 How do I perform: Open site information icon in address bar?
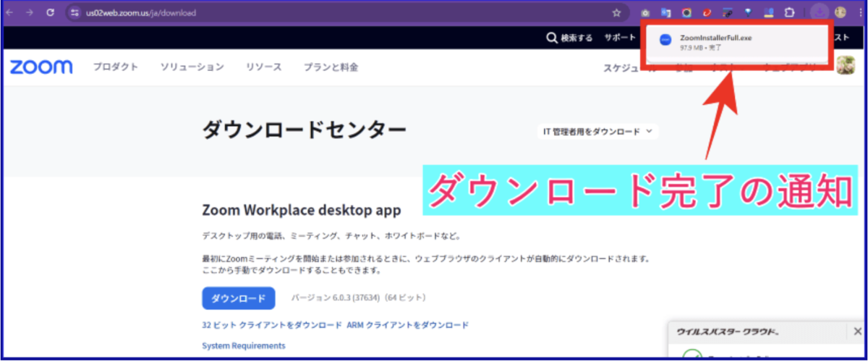[75, 12]
